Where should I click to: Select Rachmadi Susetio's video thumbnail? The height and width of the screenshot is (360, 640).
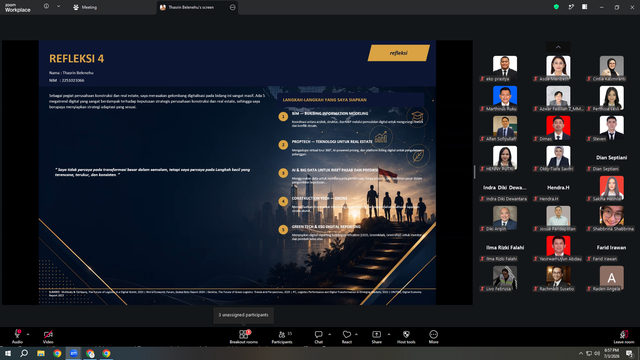coord(558,278)
